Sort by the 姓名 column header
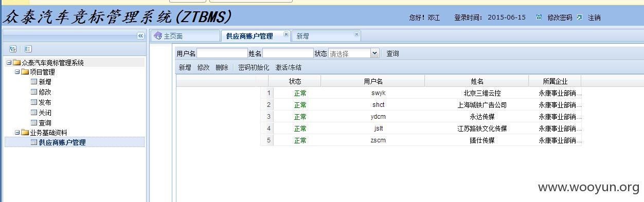The height and width of the screenshot is (202, 644). [x=477, y=81]
